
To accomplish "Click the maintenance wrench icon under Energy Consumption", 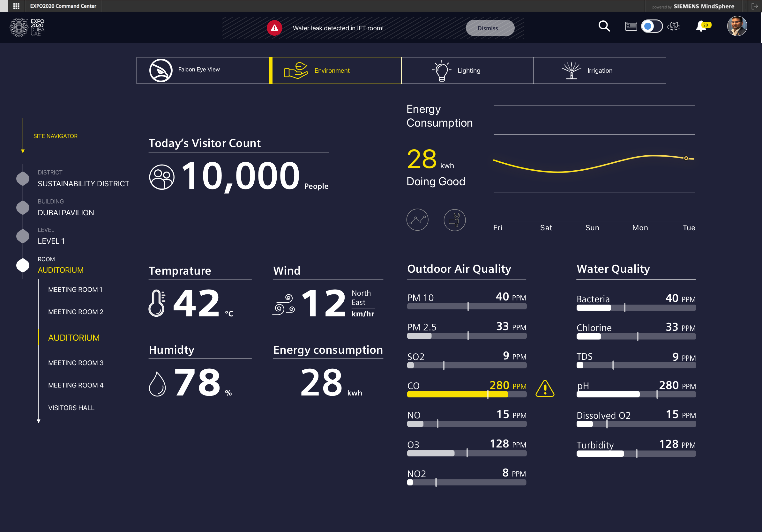I will 455,220.
